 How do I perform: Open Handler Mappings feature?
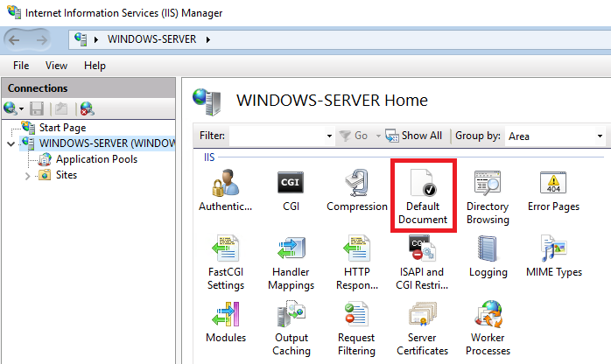tap(291, 262)
